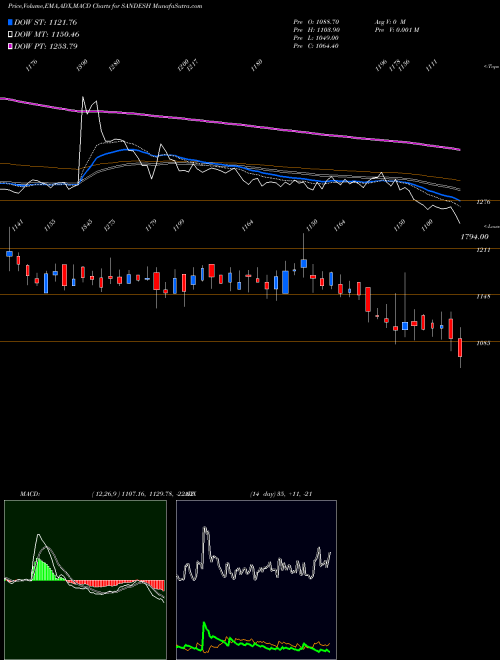Click the long red candle near the 1148 line

click(368, 299)
